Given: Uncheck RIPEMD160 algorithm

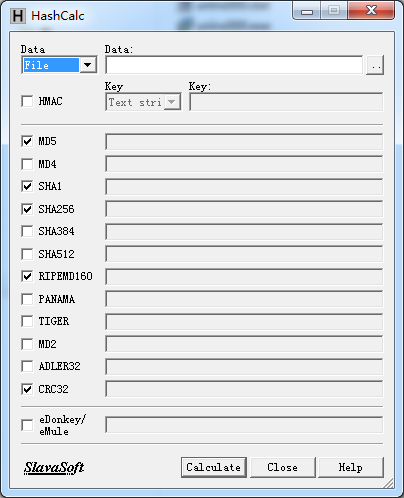Looking at the screenshot, I should click(27, 276).
